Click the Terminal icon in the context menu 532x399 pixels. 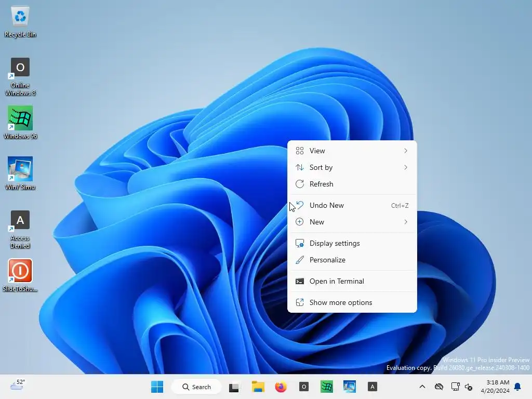click(300, 281)
